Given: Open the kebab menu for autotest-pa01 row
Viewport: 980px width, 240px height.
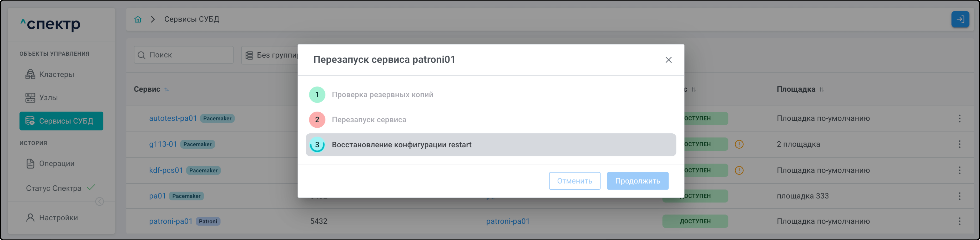Looking at the screenshot, I should coord(959,118).
